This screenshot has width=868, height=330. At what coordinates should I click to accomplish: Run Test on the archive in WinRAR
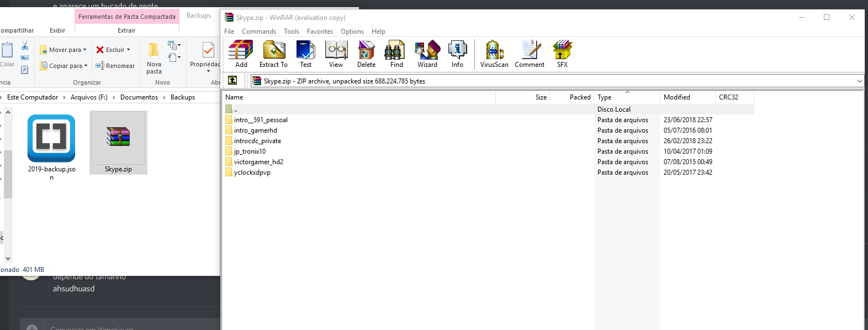coord(305,54)
